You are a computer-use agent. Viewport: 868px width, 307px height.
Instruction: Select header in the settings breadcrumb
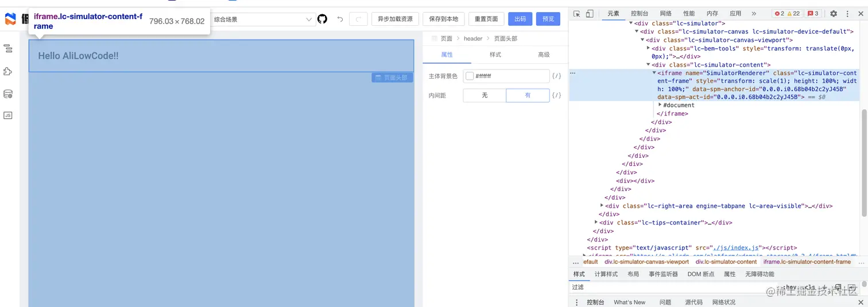[473, 38]
